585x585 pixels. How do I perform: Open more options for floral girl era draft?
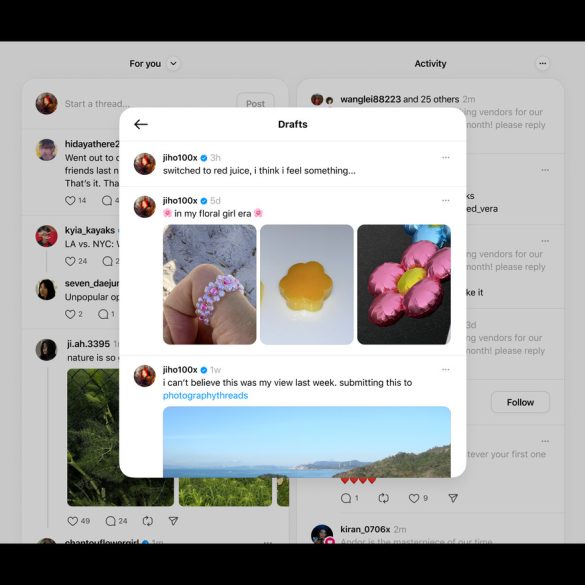point(445,200)
